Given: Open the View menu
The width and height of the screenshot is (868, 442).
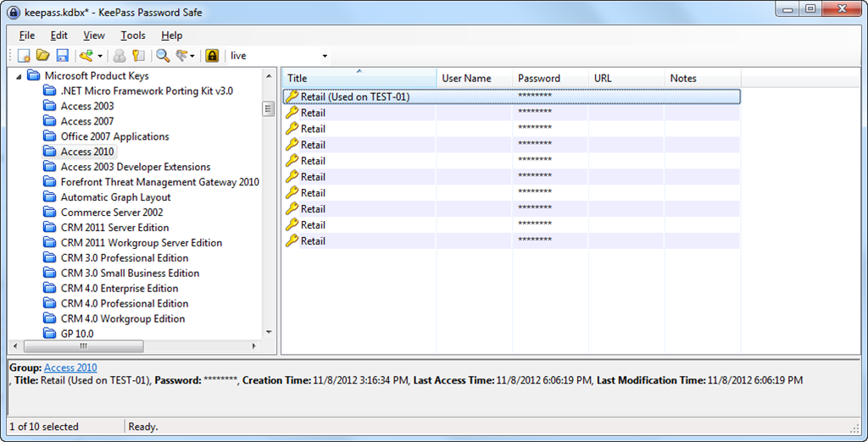Looking at the screenshot, I should tap(94, 36).
